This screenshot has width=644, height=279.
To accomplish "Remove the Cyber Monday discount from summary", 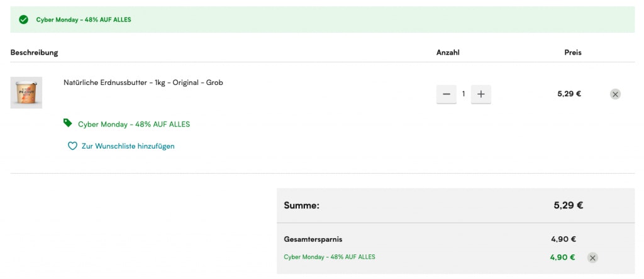I will tap(592, 257).
